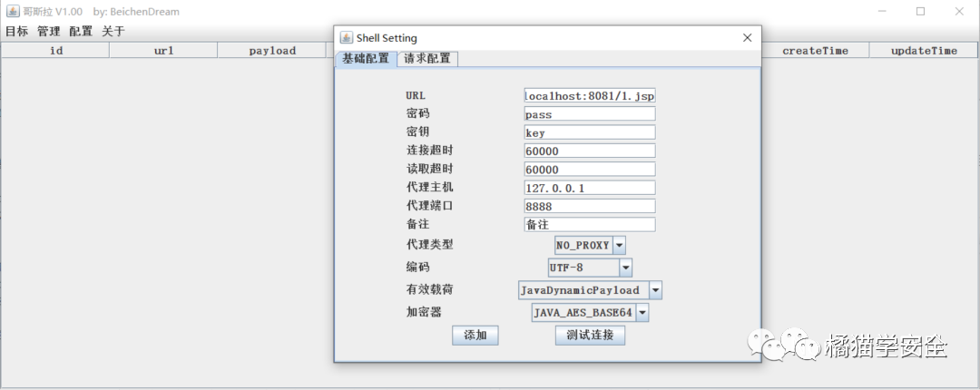This screenshot has width=980, height=390.
Task: Open the 目标 menu
Action: (17, 31)
